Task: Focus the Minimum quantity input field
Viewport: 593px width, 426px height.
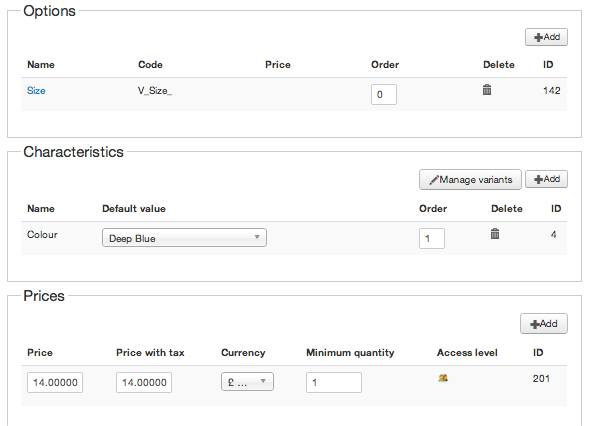Action: tap(334, 382)
